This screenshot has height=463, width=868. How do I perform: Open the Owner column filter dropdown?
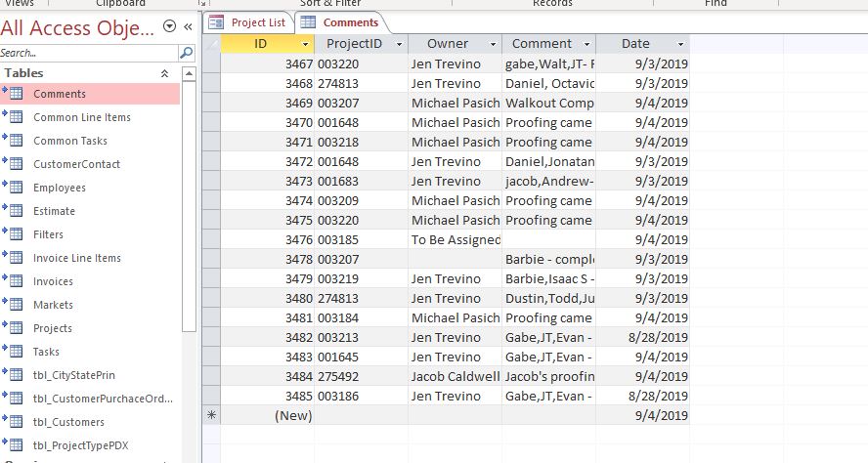493,44
